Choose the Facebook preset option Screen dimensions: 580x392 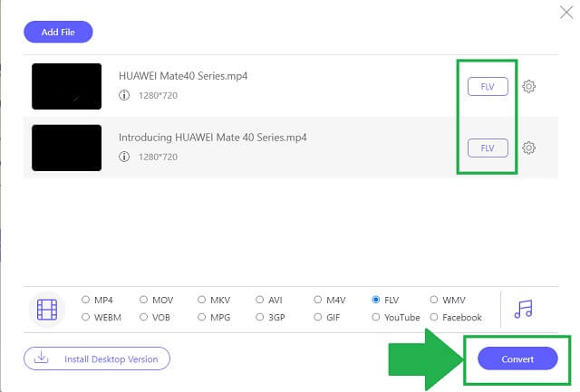click(x=434, y=317)
